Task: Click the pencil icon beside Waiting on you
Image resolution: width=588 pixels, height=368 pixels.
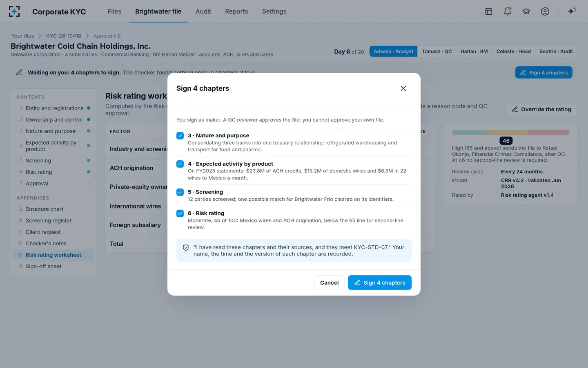Action: [x=19, y=72]
